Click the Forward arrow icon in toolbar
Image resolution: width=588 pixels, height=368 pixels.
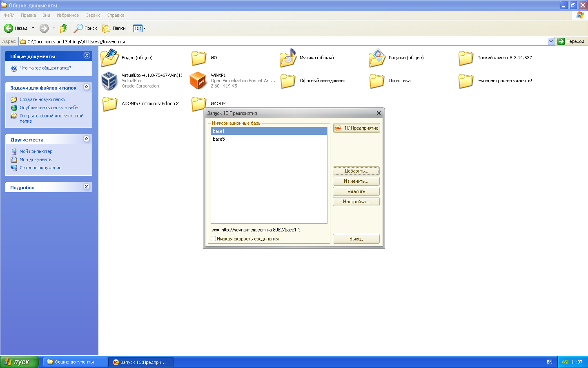point(44,28)
